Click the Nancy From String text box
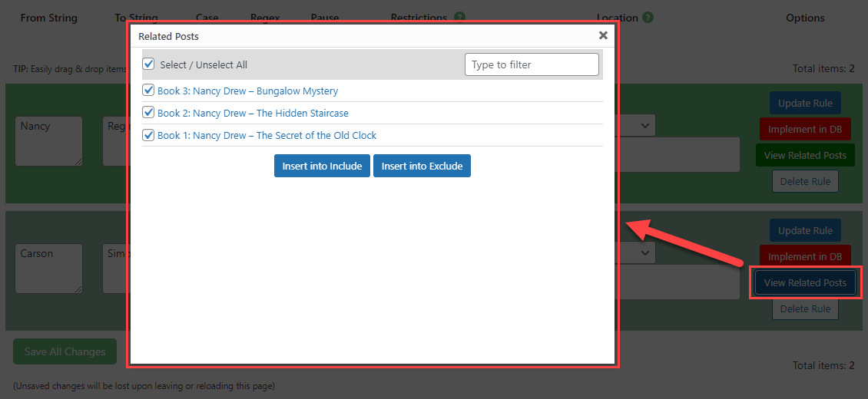 [48, 141]
